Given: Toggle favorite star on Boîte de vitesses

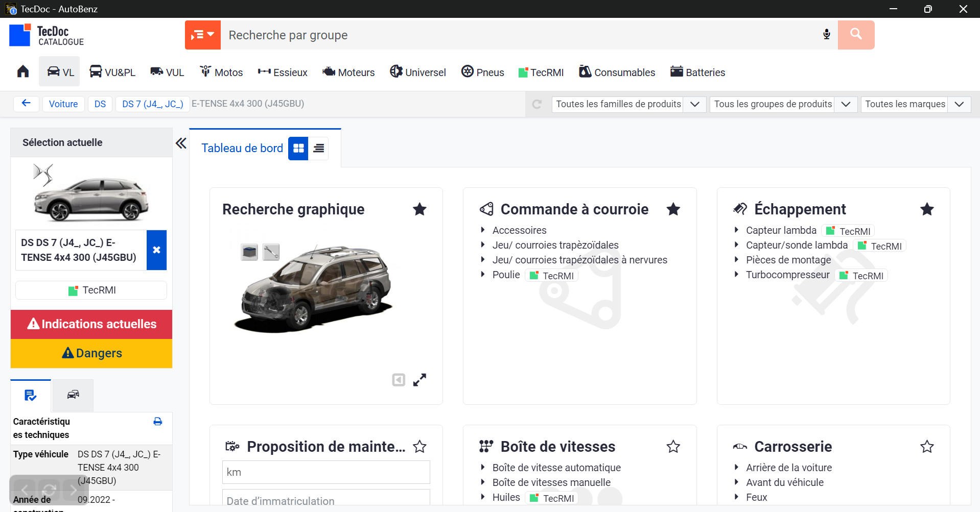Looking at the screenshot, I should 673,447.
